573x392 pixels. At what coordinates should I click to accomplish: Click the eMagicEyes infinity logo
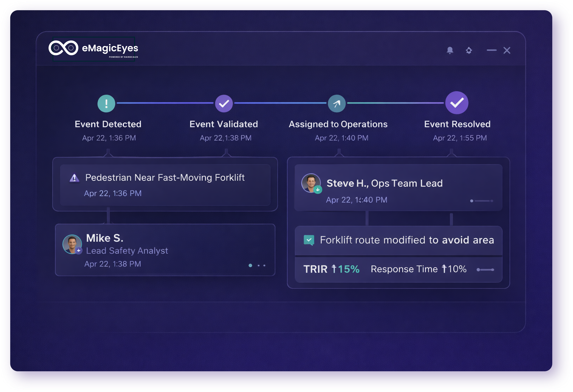coord(63,48)
